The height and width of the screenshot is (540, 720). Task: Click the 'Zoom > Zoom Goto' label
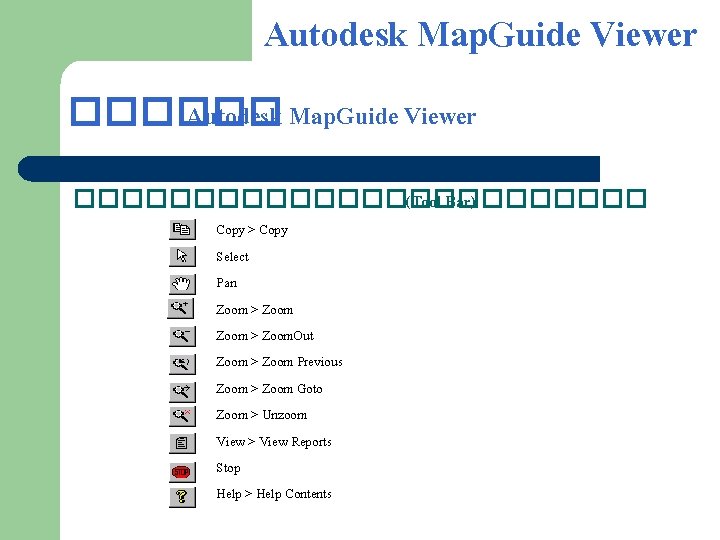coord(269,389)
